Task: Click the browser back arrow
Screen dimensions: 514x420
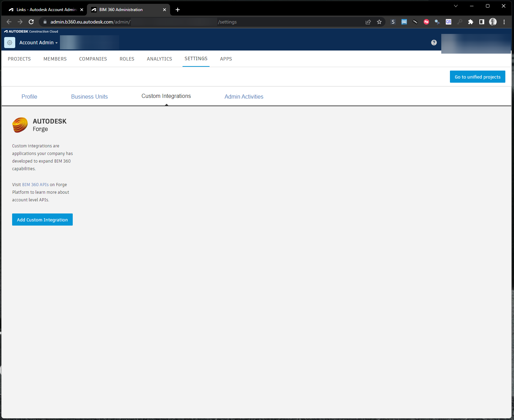Action: click(x=9, y=22)
